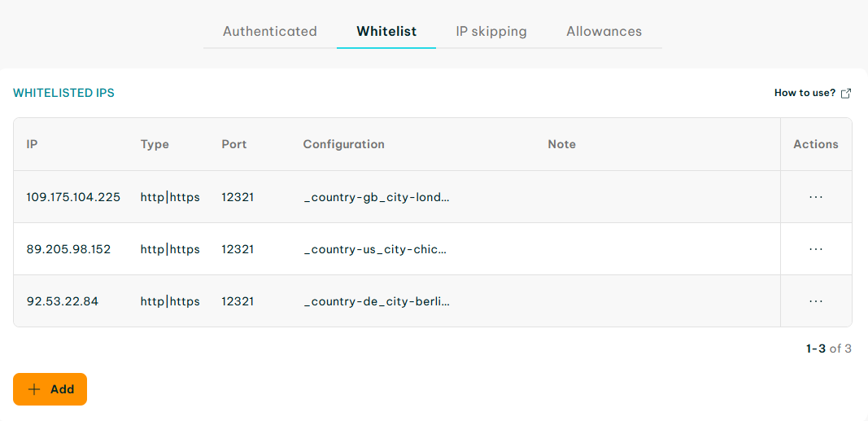
Task: Go to the Allowances tab
Action: click(x=604, y=32)
